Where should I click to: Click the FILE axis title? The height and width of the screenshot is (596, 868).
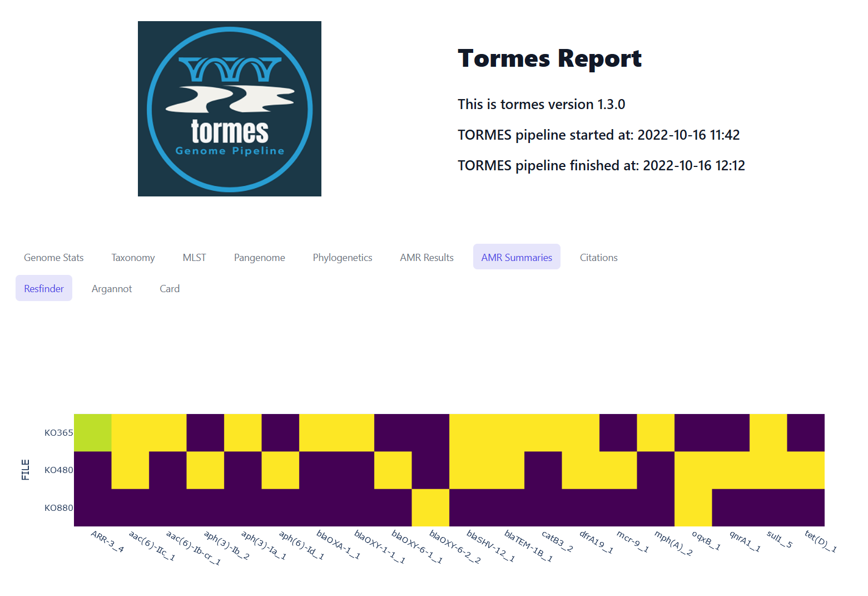point(26,469)
